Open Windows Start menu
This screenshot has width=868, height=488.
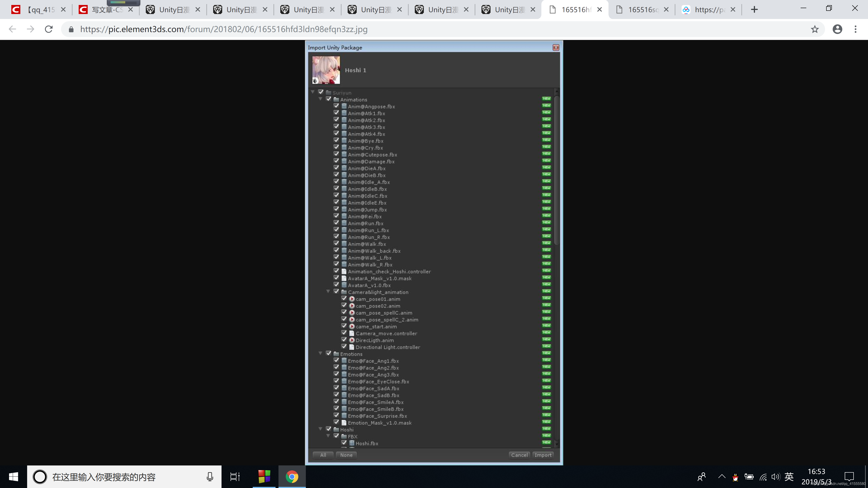point(14,476)
